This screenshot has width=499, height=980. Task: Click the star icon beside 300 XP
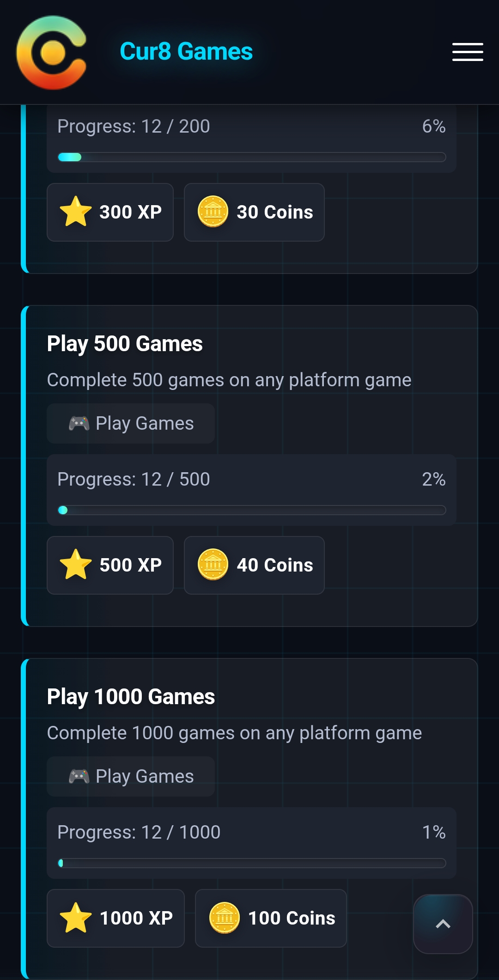(x=76, y=212)
